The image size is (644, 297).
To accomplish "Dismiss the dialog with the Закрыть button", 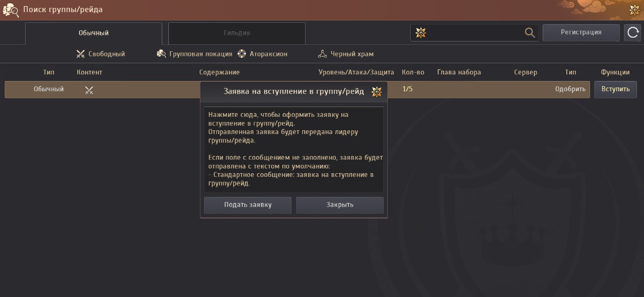I will click(x=339, y=205).
